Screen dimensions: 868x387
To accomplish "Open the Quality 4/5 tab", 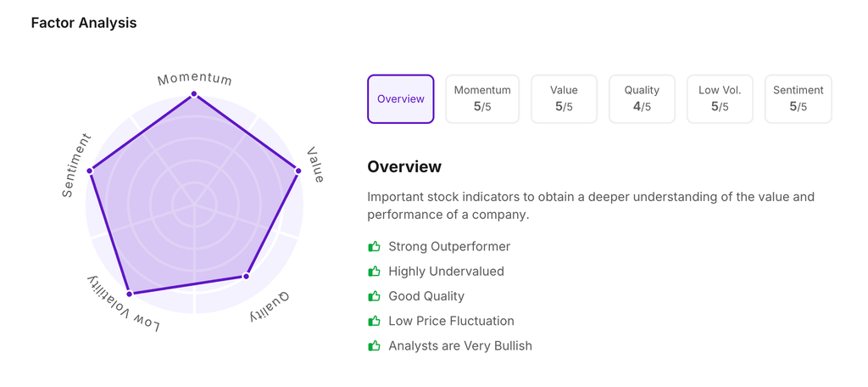I will click(x=642, y=99).
